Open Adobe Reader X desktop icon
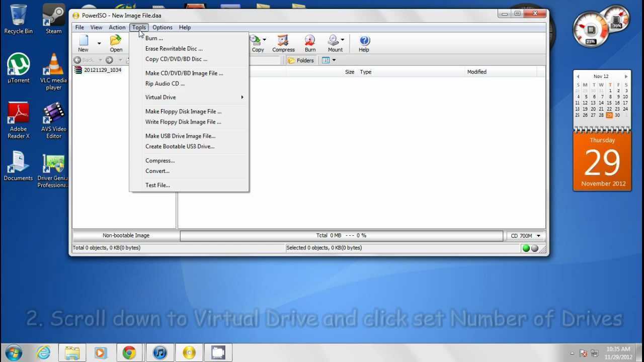This screenshot has width=644, height=362. 19,121
